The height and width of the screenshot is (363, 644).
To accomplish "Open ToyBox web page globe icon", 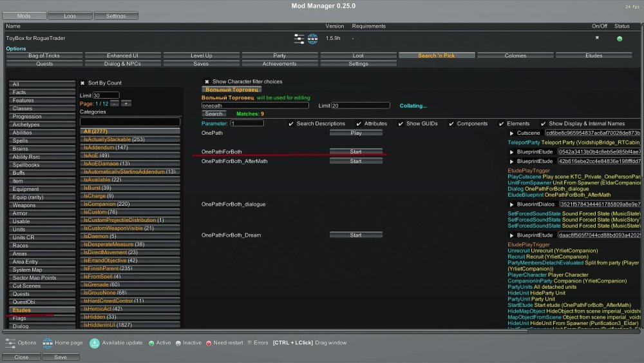I will (x=312, y=39).
